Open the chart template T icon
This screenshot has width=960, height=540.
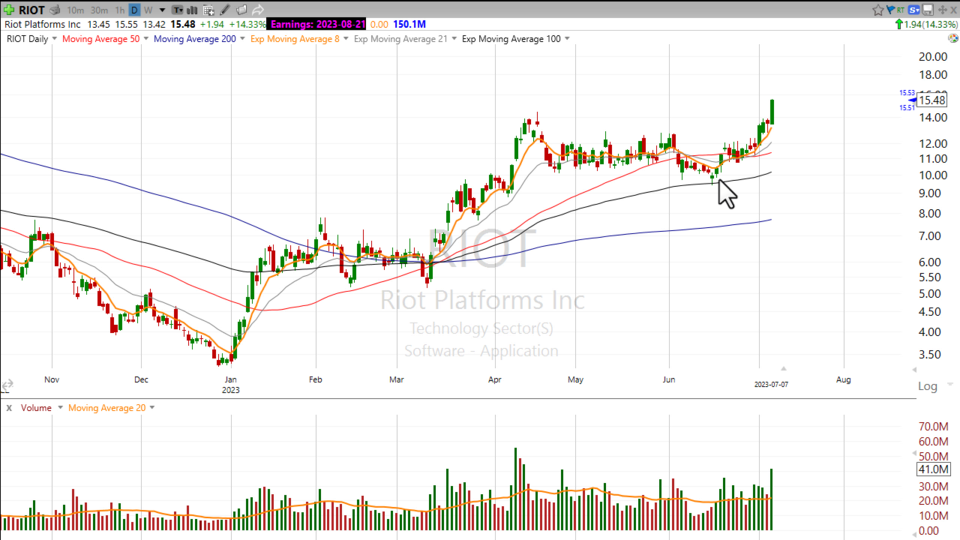[x=178, y=10]
